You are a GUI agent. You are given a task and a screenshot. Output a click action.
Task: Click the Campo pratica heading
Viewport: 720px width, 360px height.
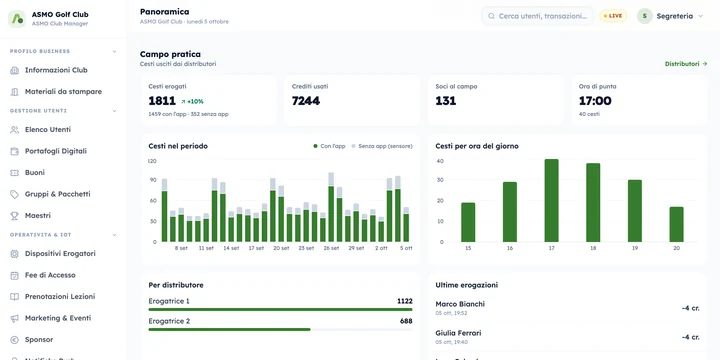170,54
